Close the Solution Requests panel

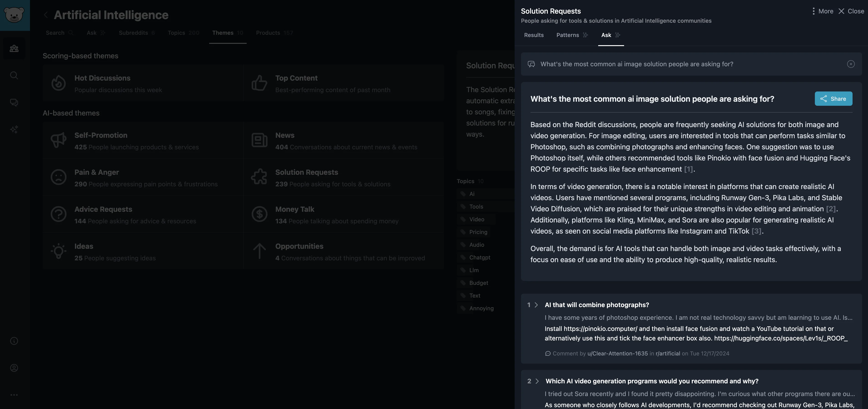[851, 11]
